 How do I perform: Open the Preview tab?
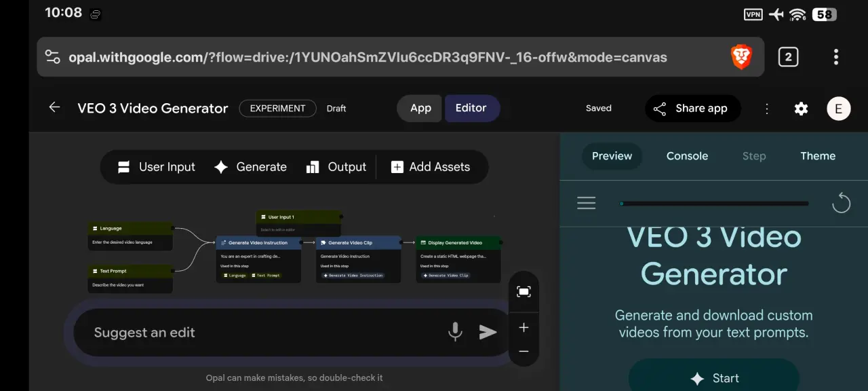coord(612,156)
